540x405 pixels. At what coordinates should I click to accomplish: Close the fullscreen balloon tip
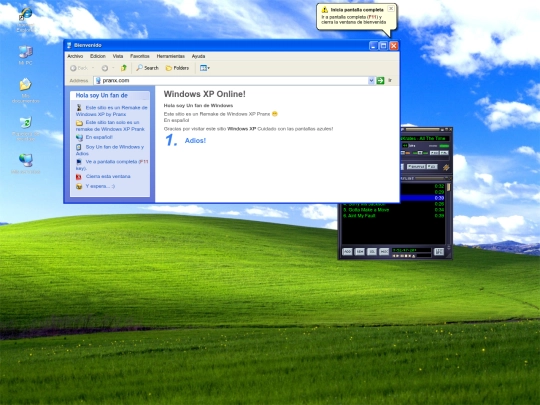[x=391, y=9]
